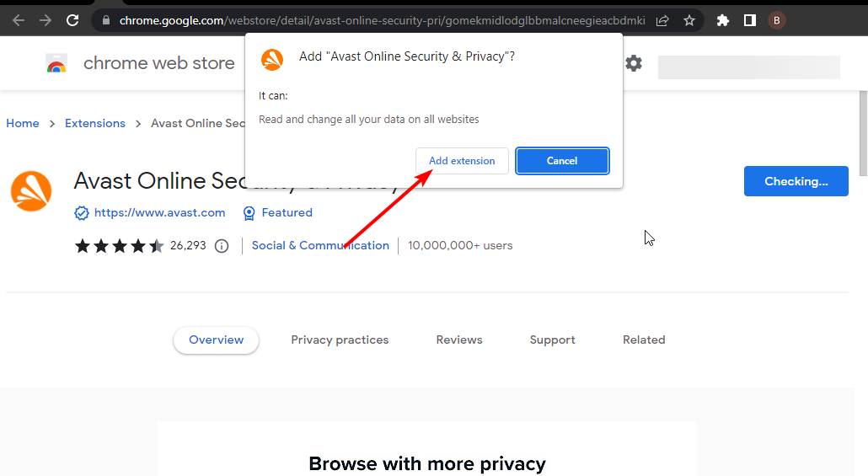Open the https://www.avast.com link
This screenshot has height=476, width=868.
(x=159, y=212)
